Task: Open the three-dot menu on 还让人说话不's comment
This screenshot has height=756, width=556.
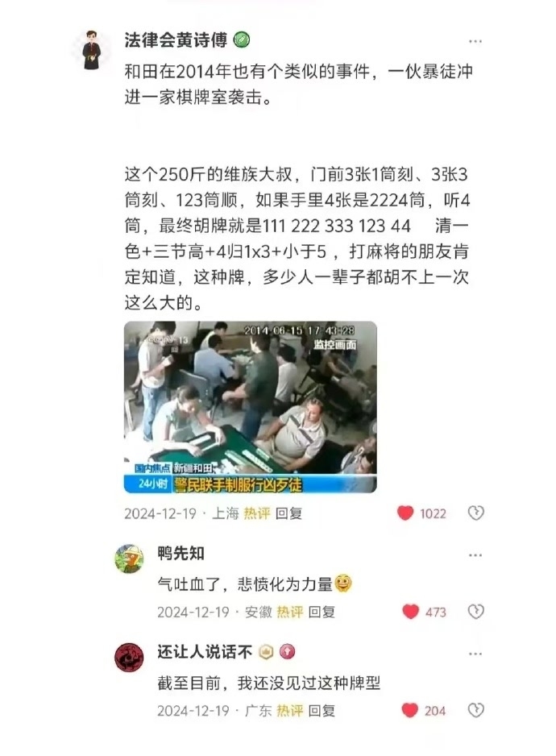Action: click(x=475, y=654)
